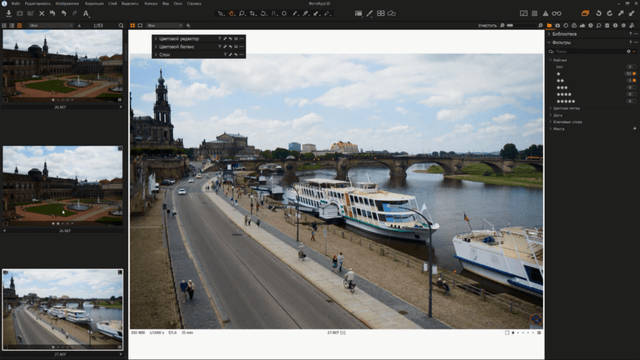Add a new place with plus icon
The width and height of the screenshot is (640, 360).
pos(635,129)
